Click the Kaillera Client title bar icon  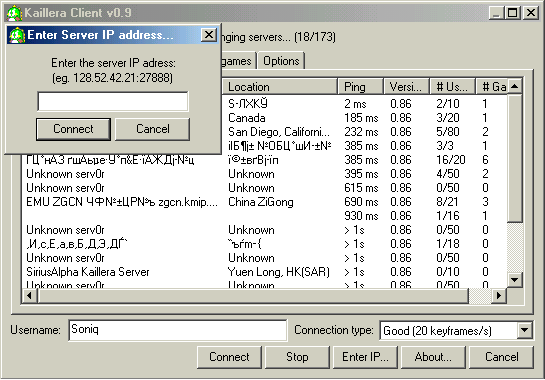click(x=14, y=13)
